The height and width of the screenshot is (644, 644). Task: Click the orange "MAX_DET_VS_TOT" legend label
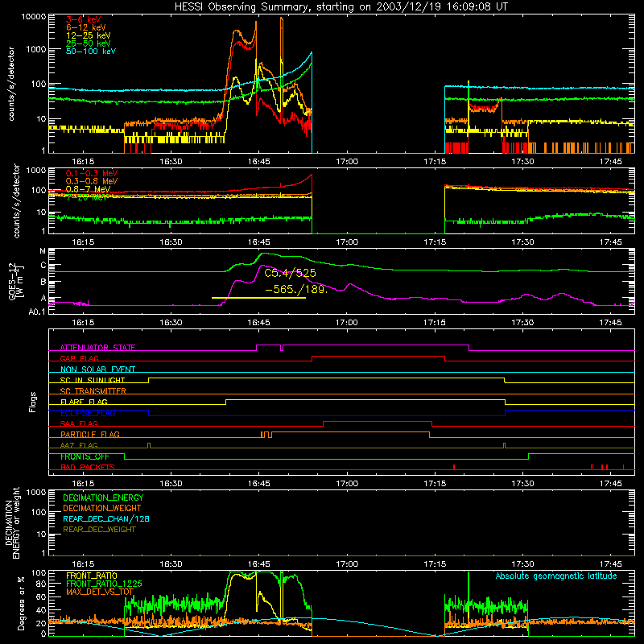[x=100, y=592]
